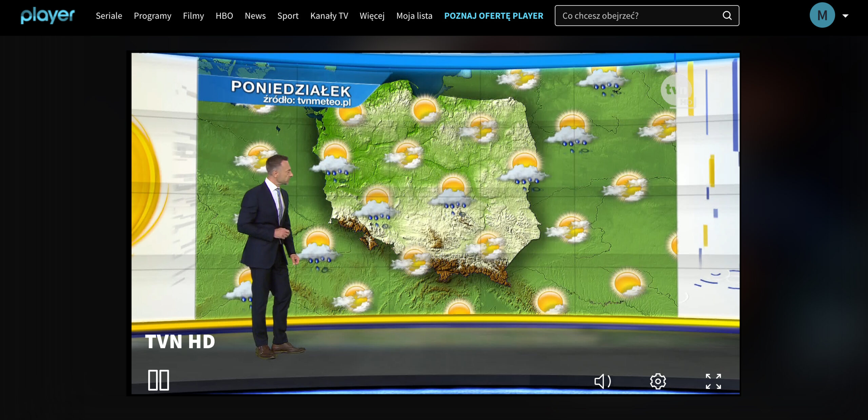Expand the Więcej menu

coord(372,16)
